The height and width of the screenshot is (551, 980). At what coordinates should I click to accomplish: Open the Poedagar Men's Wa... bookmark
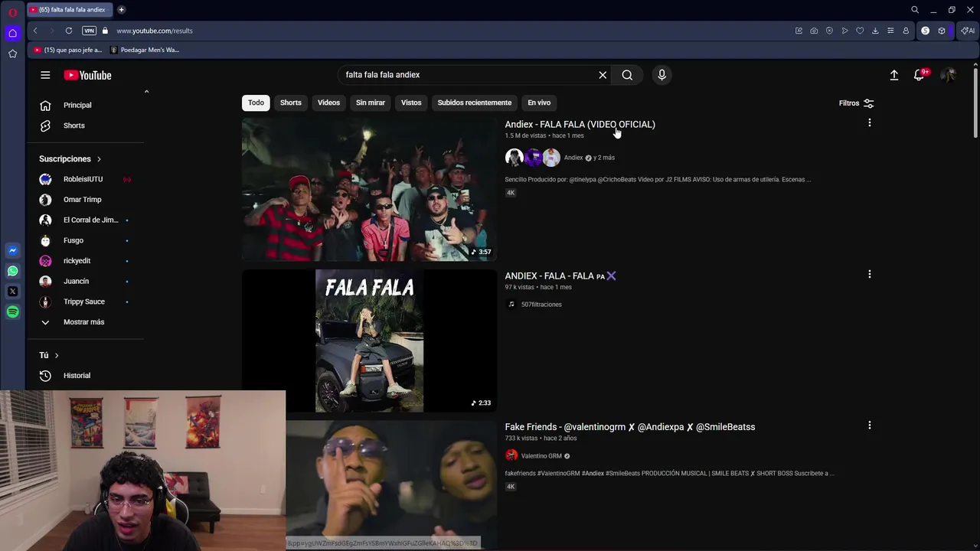point(145,50)
